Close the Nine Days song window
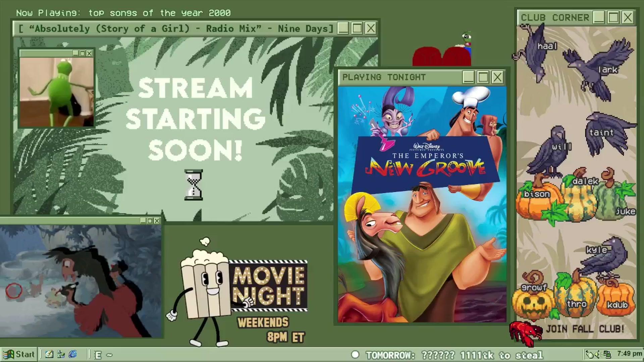 click(x=371, y=28)
